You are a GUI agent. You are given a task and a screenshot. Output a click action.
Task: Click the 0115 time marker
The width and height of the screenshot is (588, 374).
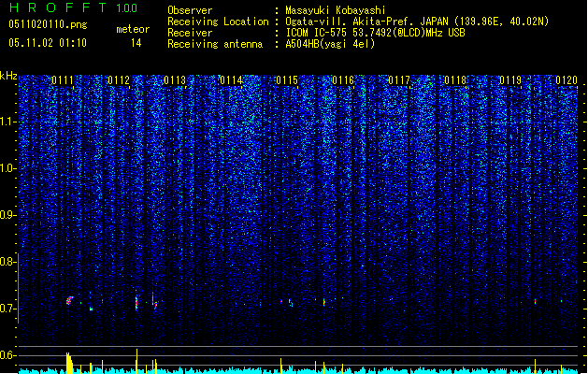[287, 80]
